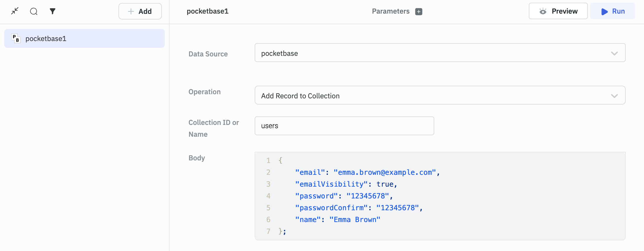
Task: Click the Body label
Action: [197, 158]
